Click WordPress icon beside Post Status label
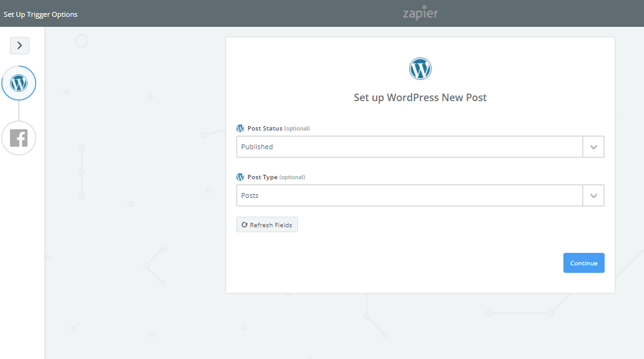The image size is (644, 359). coord(240,128)
